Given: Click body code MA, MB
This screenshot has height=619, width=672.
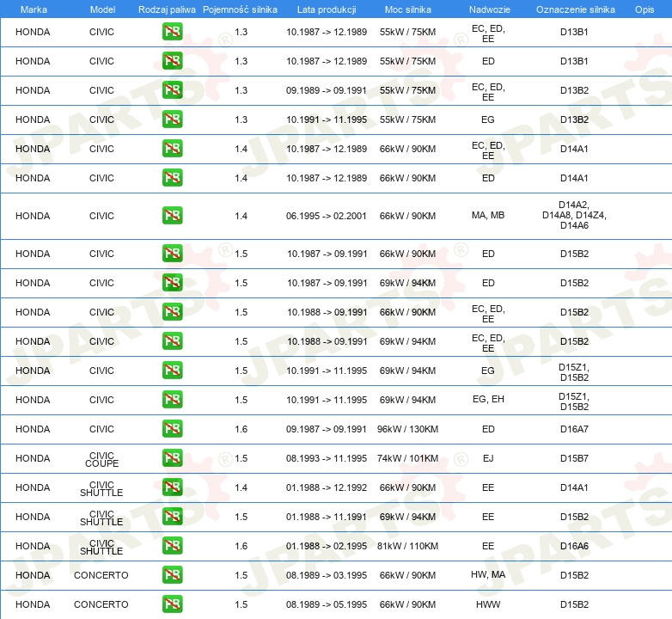Looking at the screenshot, I should pyautogui.click(x=488, y=215).
